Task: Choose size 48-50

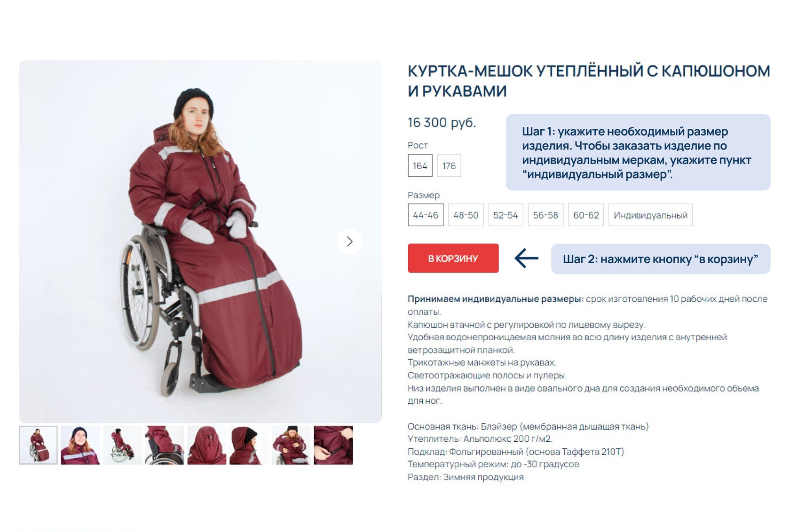Action: 466,215
